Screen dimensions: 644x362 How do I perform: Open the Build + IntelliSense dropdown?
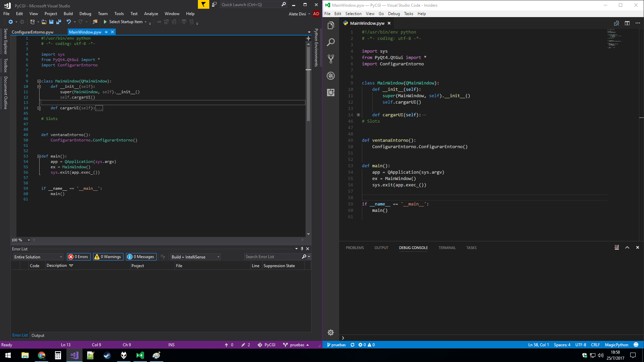pos(195,257)
